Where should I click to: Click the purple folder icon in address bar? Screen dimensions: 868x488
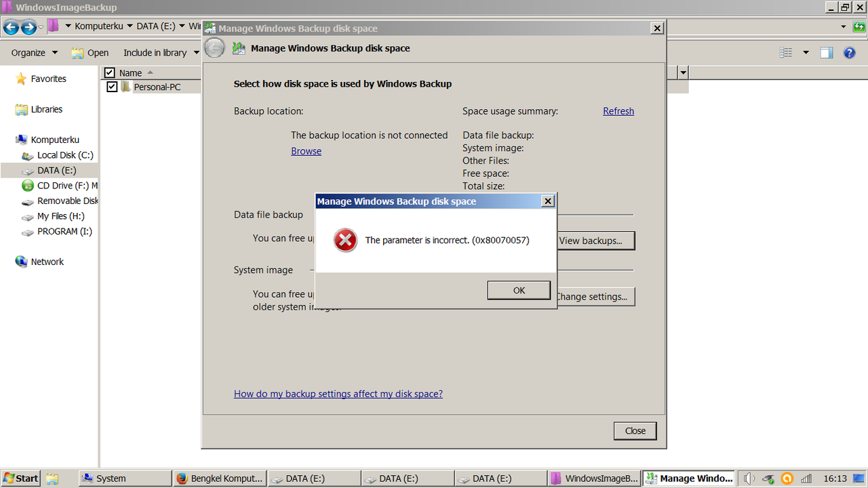click(x=54, y=26)
